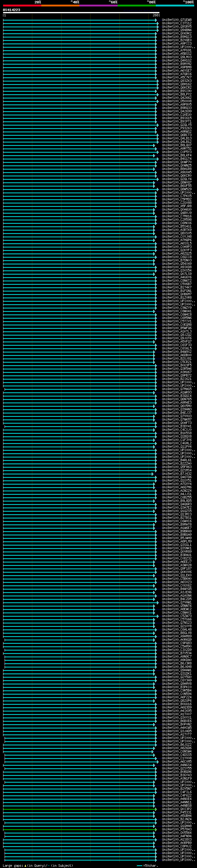The width and height of the screenshot is (197, 868).
Task: Click the cyan alignment bar for UniRef100_Q71EW8
Action: [80, 20]
